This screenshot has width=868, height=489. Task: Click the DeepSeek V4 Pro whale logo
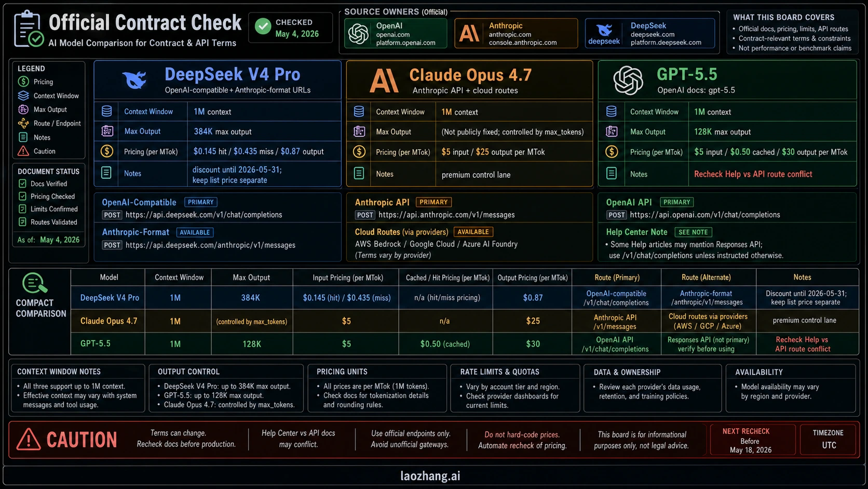[x=134, y=80]
